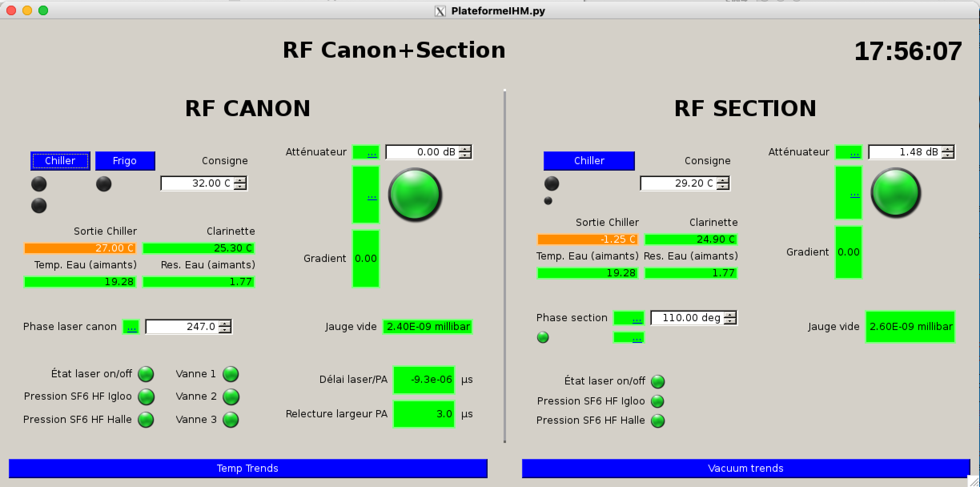Increase the Phase section degree stepper
Screen dimensions: 980x487
[x=730, y=315]
